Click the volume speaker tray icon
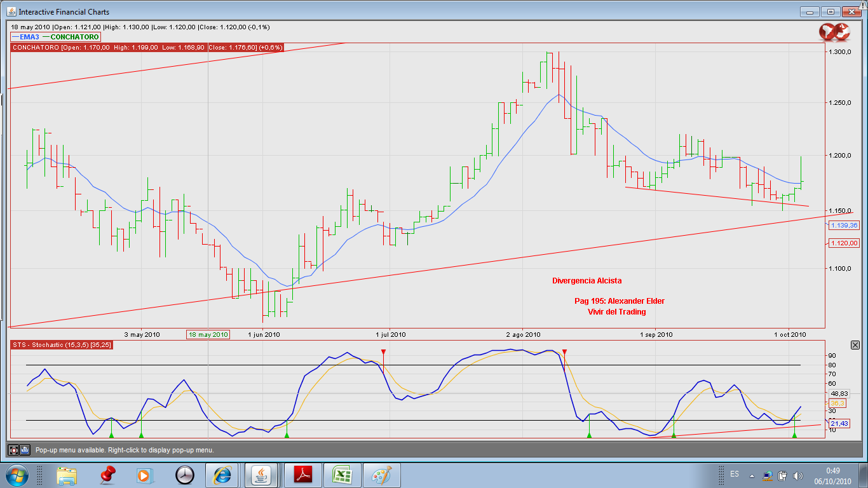This screenshot has height=488, width=868. [x=798, y=475]
